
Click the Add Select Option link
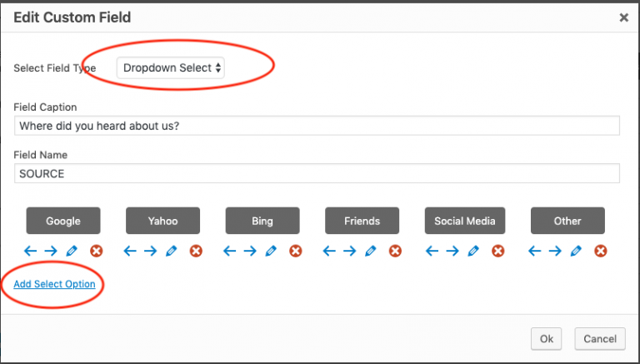(x=54, y=284)
